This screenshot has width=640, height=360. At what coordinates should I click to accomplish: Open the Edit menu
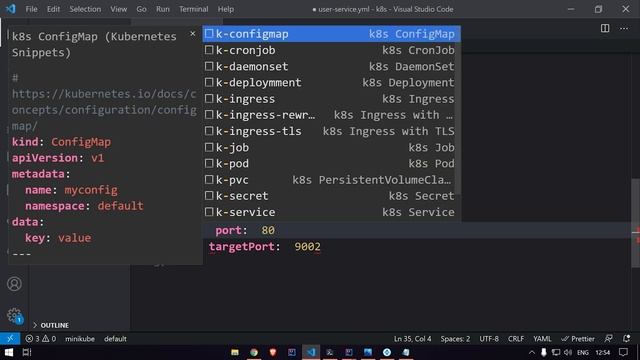tap(53, 9)
